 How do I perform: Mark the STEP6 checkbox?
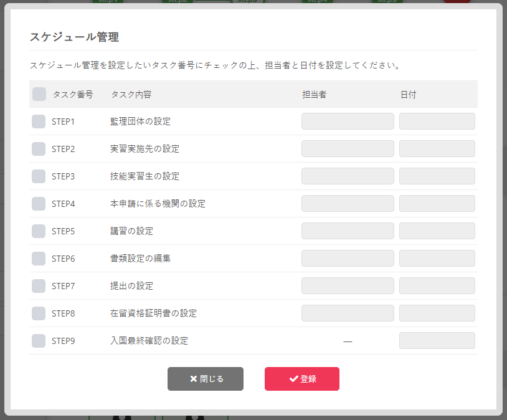39,259
